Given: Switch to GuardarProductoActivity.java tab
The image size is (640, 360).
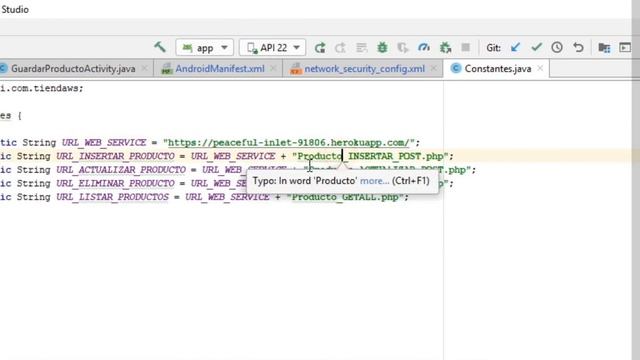Looking at the screenshot, I should coord(73,69).
